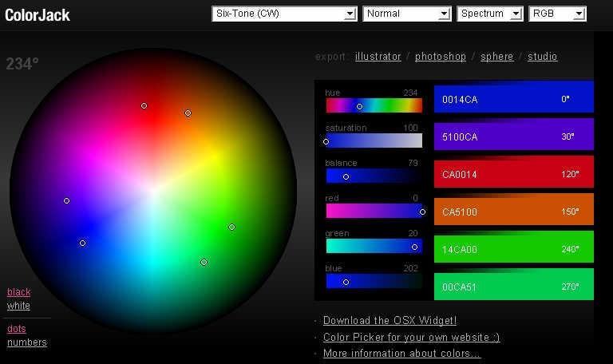This screenshot has height=364, width=613.
Task: Switch wheel background to black
Action: (x=18, y=292)
